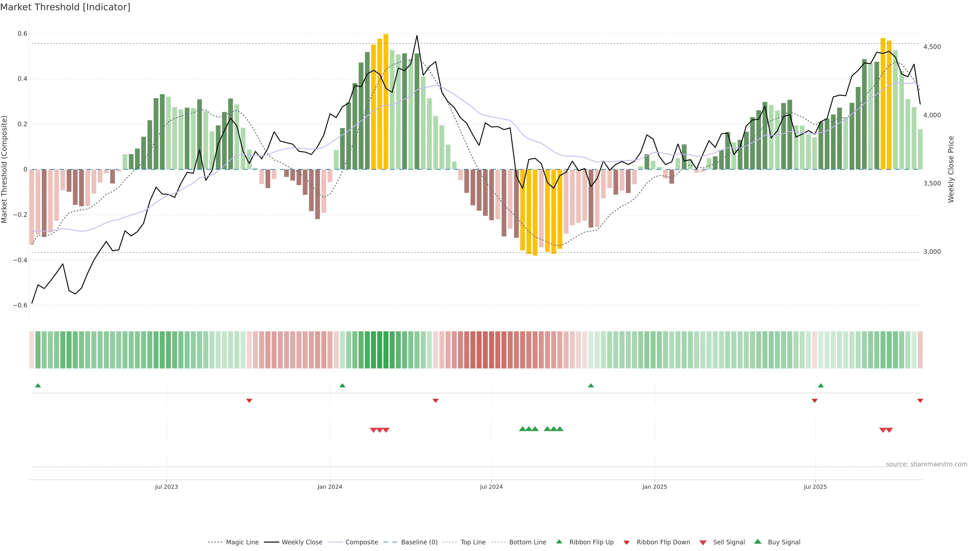Click the Ribbon Flip Up legend triangle icon
Image resolution: width=980 pixels, height=551 pixels.
coord(559,542)
